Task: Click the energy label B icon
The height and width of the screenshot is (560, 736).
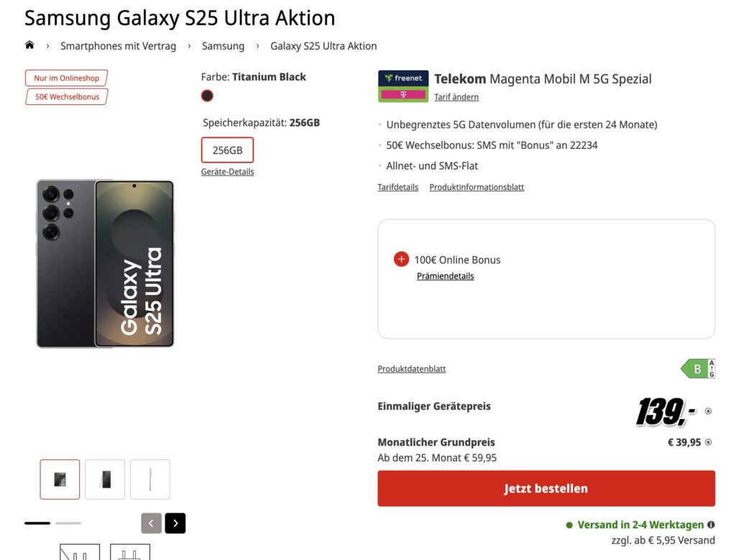Action: [x=697, y=369]
